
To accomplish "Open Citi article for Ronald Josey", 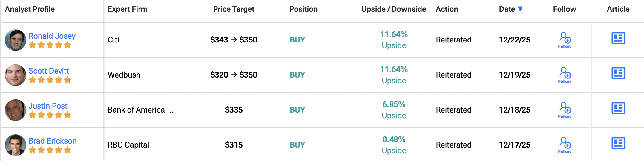I will pos(618,38).
